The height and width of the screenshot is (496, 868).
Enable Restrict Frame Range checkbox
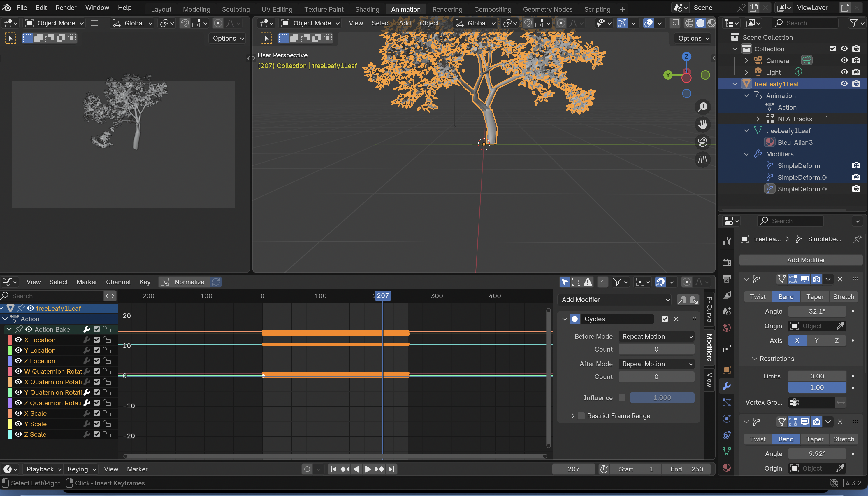pyautogui.click(x=581, y=415)
